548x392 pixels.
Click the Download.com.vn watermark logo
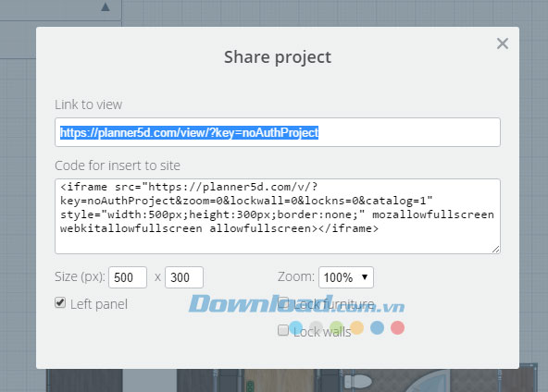297,303
